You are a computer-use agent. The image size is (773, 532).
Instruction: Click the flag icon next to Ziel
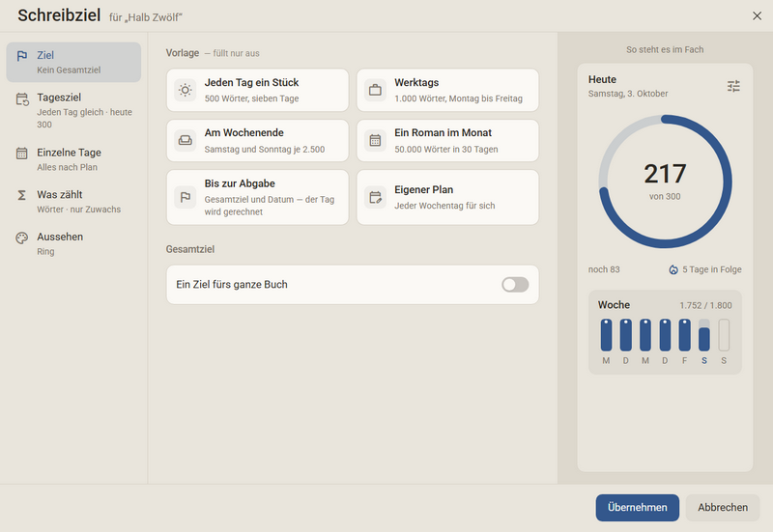[21, 56]
